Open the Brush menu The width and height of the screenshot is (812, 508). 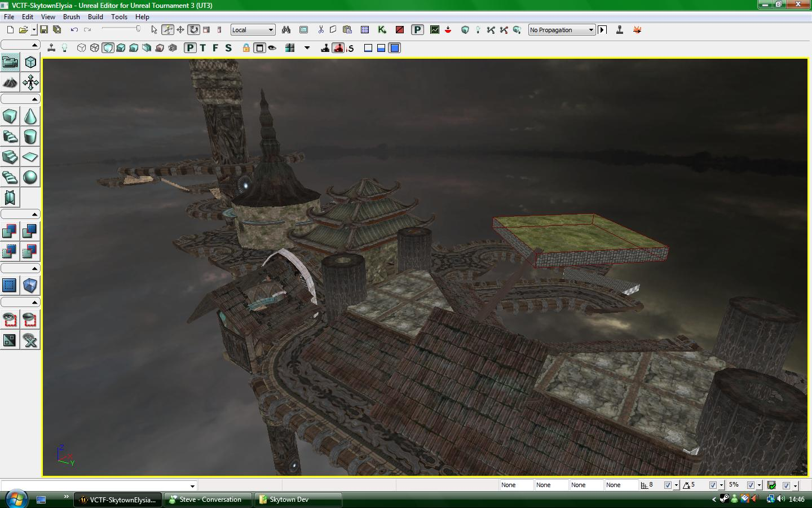pos(72,17)
